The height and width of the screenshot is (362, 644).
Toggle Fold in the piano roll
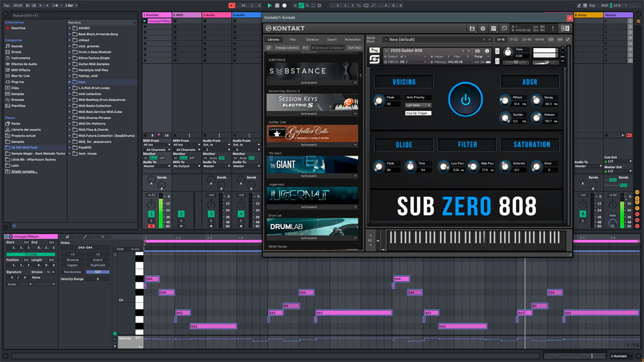pos(120,249)
